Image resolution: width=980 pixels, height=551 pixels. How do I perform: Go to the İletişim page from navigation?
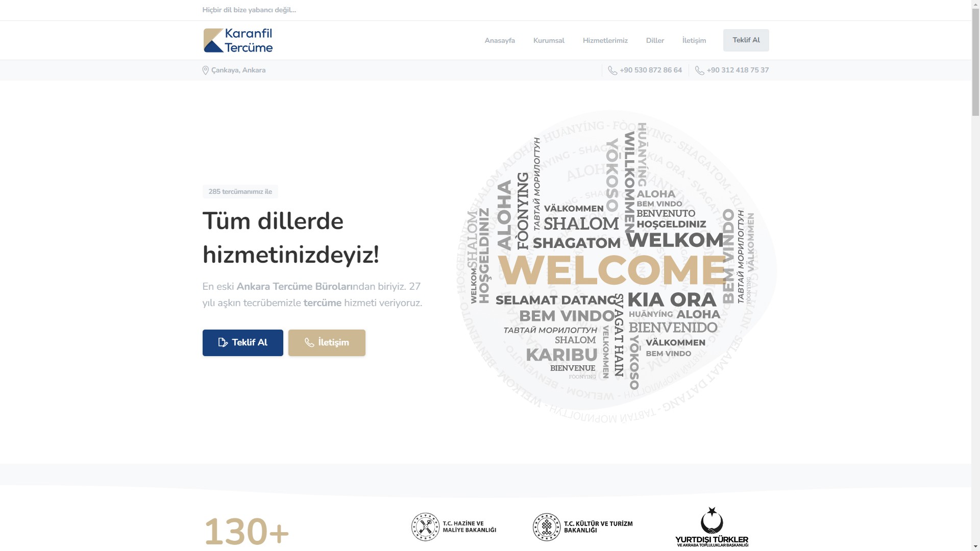pos(694,40)
